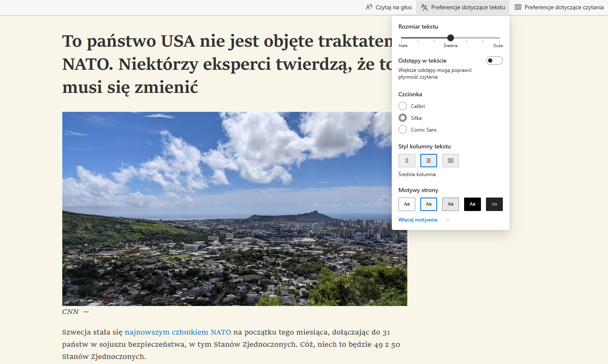Image resolution: width=608 pixels, height=364 pixels.
Task: Click the article headline text
Action: pos(227,64)
